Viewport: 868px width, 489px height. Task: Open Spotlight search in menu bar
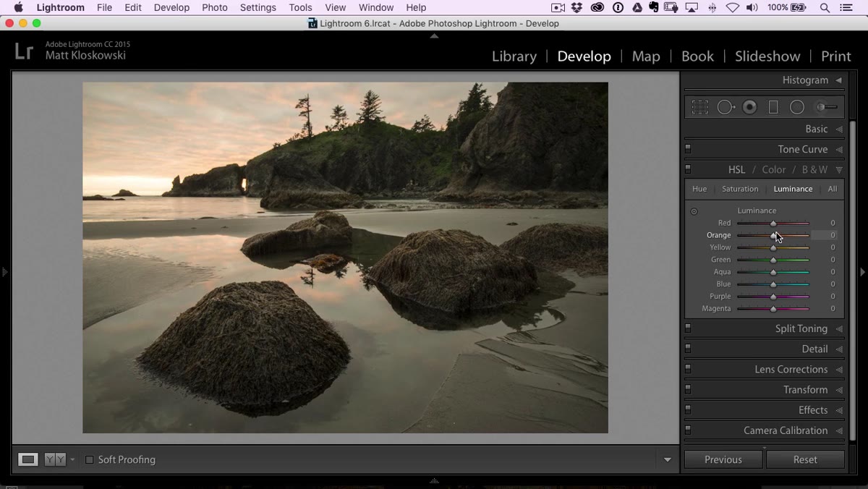825,8
